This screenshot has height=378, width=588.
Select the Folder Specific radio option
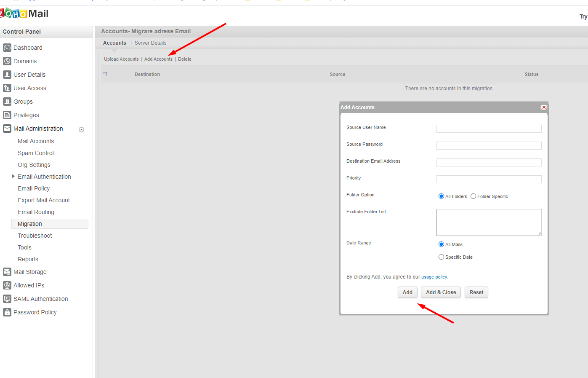473,196
